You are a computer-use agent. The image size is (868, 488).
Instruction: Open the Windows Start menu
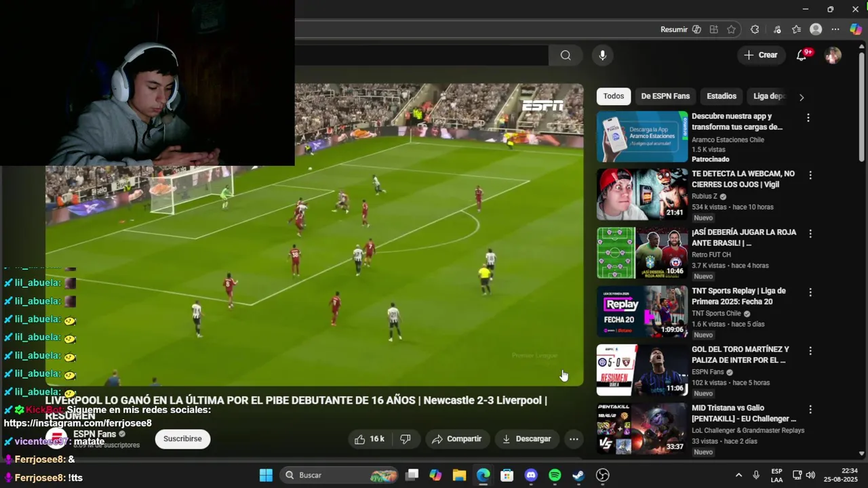pos(266,475)
